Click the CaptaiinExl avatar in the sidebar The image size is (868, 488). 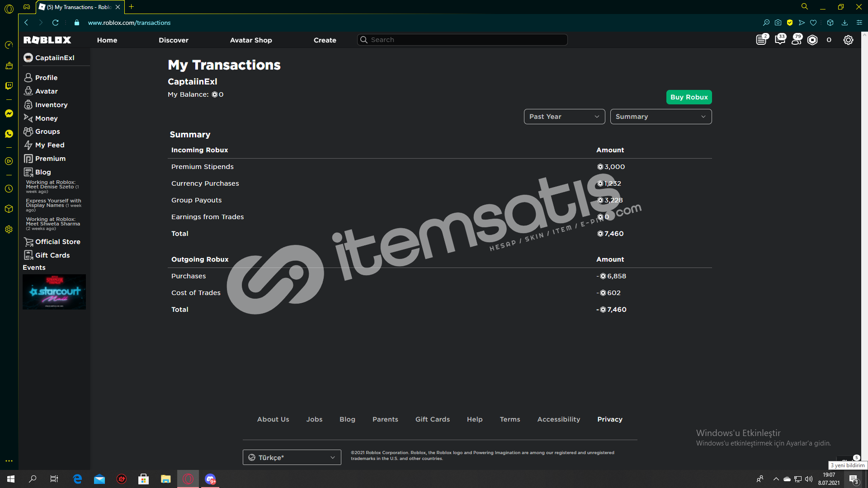click(x=28, y=58)
